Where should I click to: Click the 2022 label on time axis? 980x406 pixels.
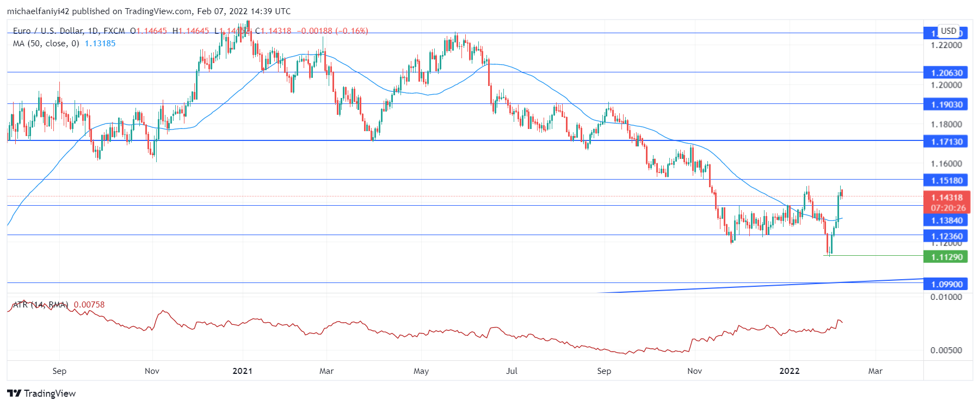click(x=790, y=371)
